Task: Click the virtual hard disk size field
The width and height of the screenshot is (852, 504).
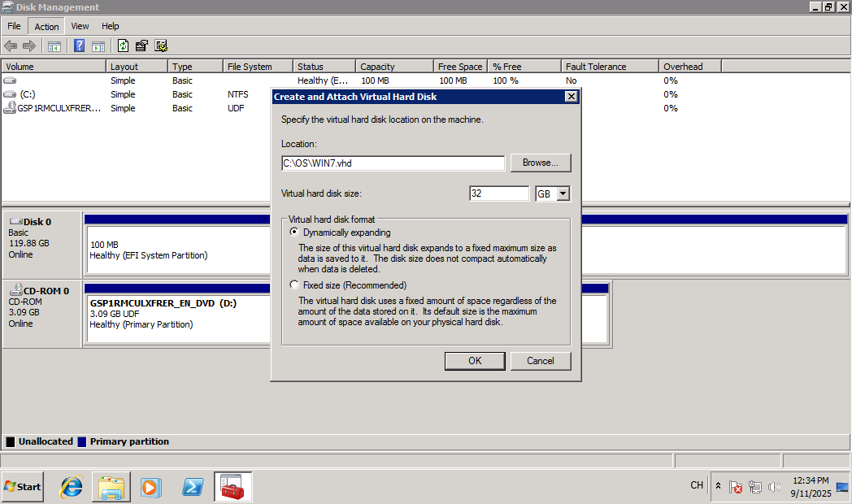Action: tap(499, 193)
